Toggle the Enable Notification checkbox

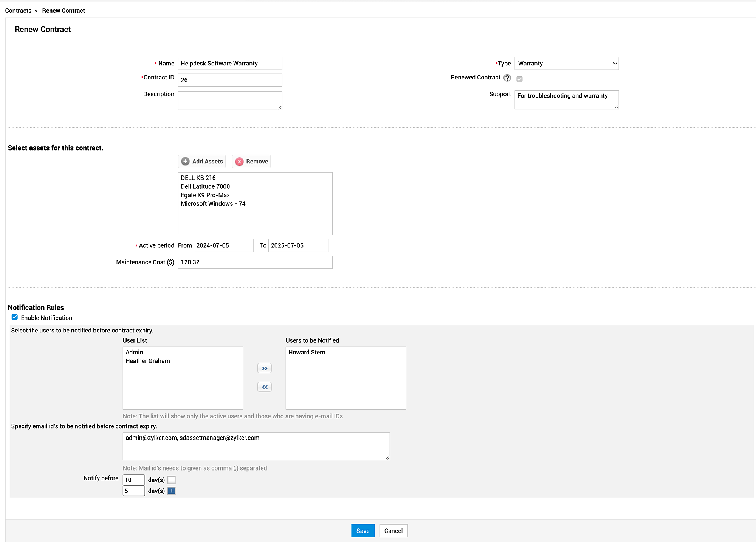click(x=15, y=317)
